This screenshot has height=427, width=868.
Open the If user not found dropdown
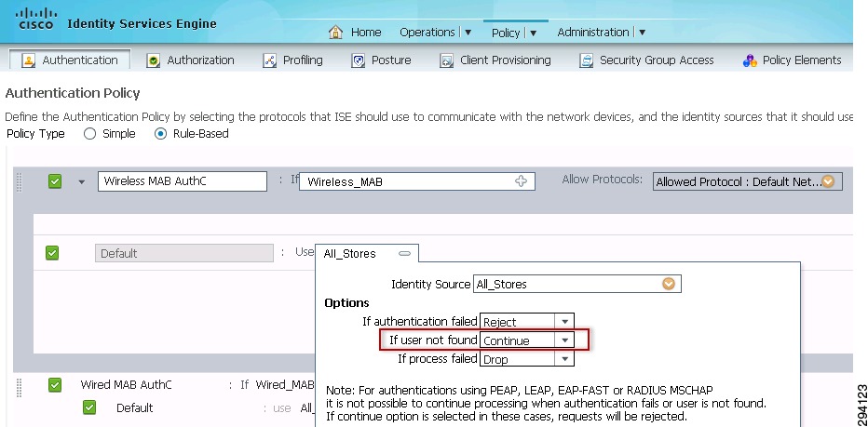564,340
